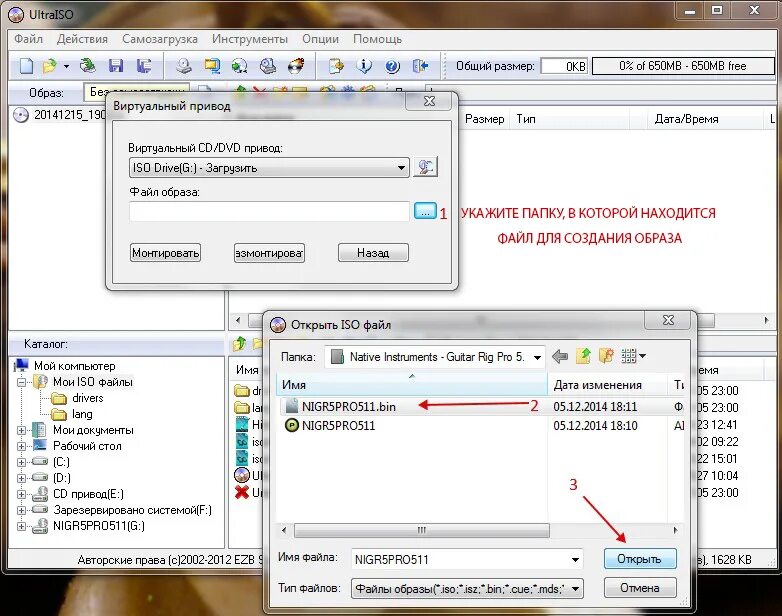Image resolution: width=782 pixels, height=616 pixels.
Task: Click the Image info icon
Action: point(364,66)
